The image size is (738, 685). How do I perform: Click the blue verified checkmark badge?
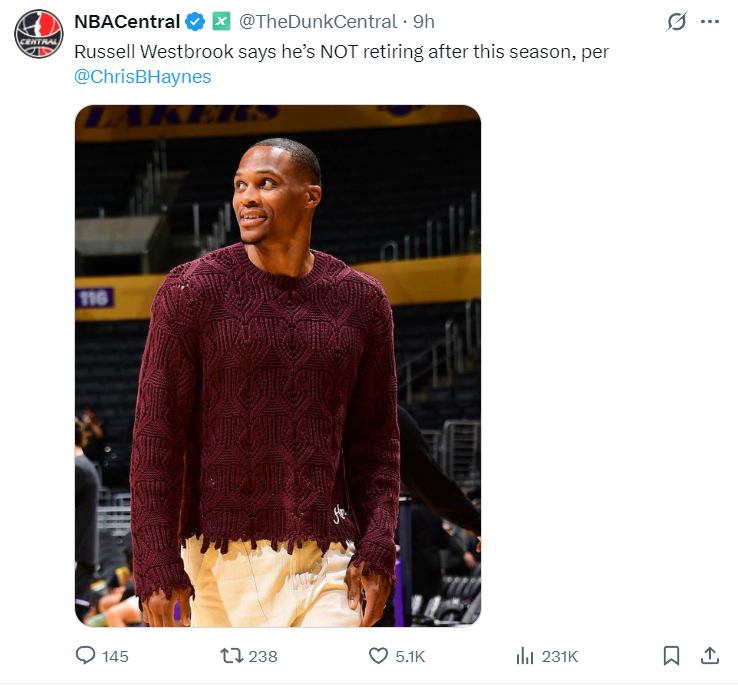point(196,21)
